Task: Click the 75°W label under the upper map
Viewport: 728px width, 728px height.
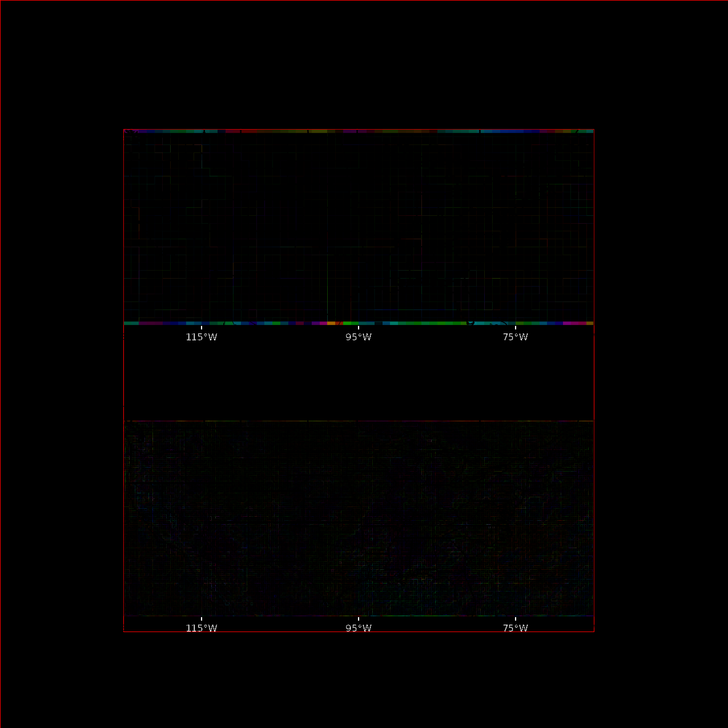Action: click(x=515, y=337)
